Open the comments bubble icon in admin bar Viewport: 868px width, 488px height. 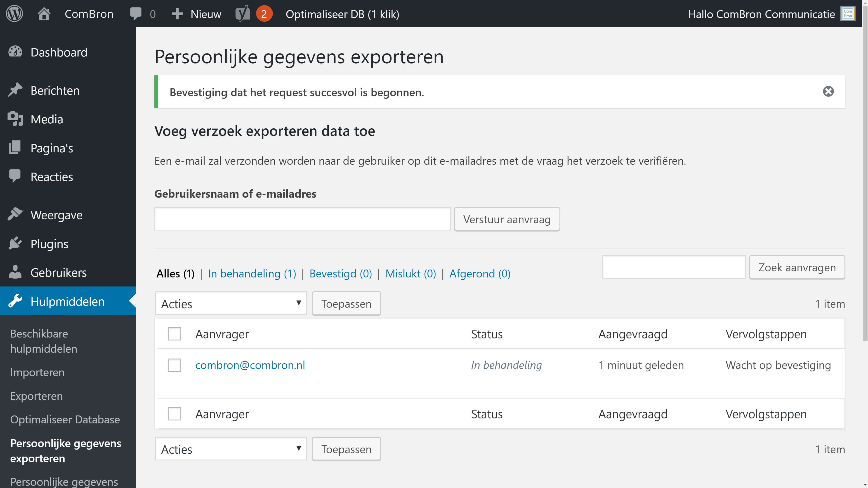[x=136, y=14]
